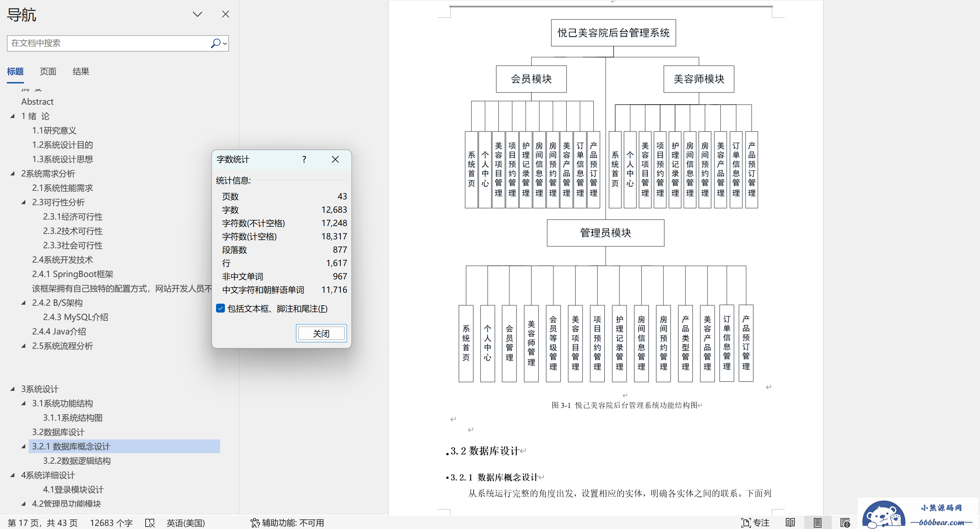Image resolution: width=980 pixels, height=529 pixels.
Task: Go to heading 2.4.4 Java介绍
Action: click(59, 331)
